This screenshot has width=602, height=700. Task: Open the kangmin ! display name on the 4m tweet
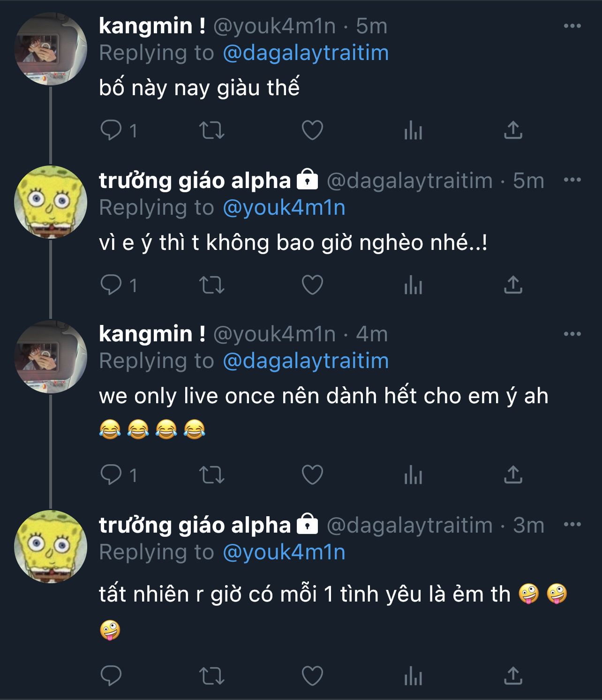pos(152,334)
